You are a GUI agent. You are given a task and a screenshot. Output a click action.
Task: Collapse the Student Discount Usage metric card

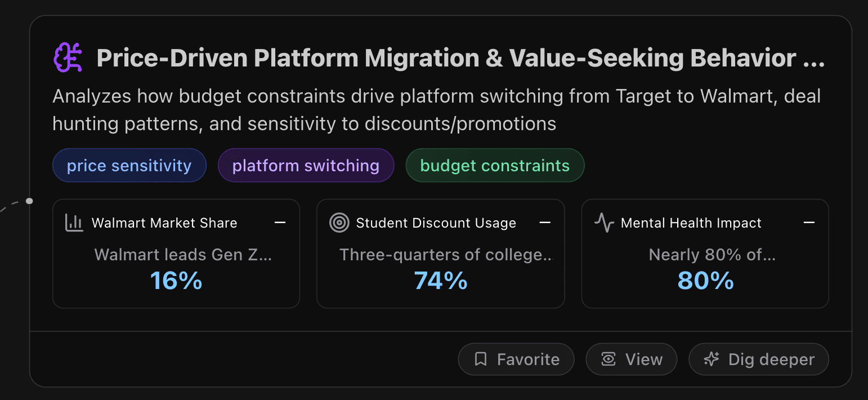point(545,223)
